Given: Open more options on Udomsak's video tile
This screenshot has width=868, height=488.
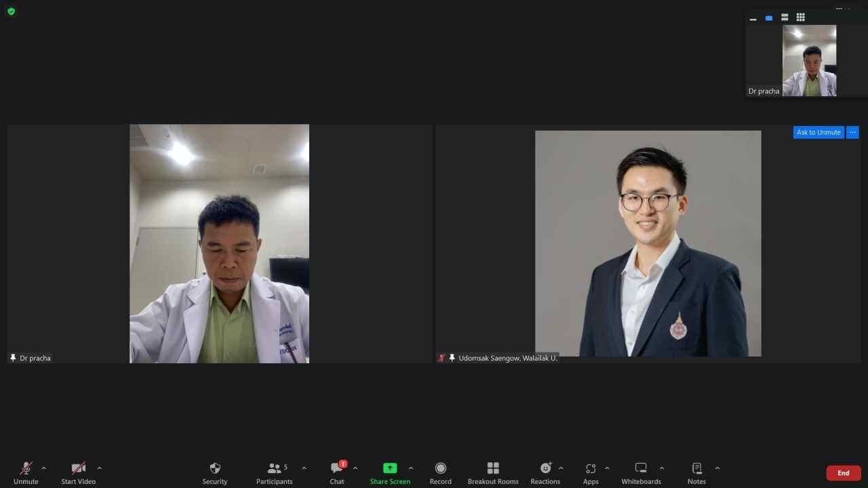Looking at the screenshot, I should [x=853, y=132].
